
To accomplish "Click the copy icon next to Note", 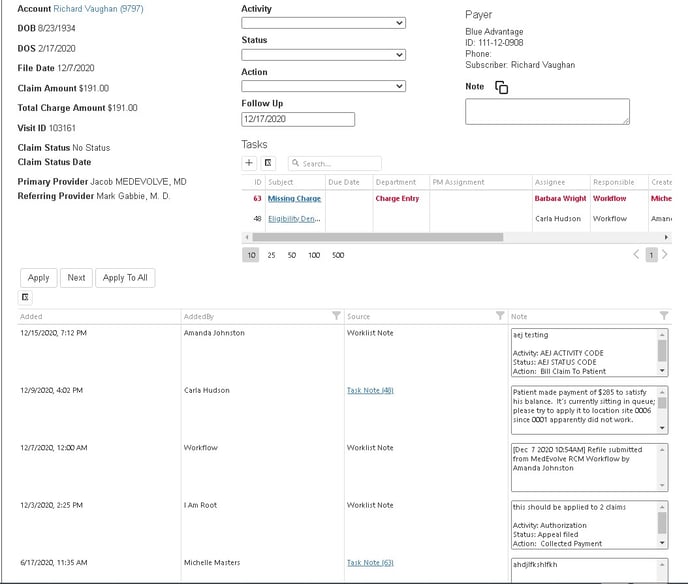I will point(502,88).
